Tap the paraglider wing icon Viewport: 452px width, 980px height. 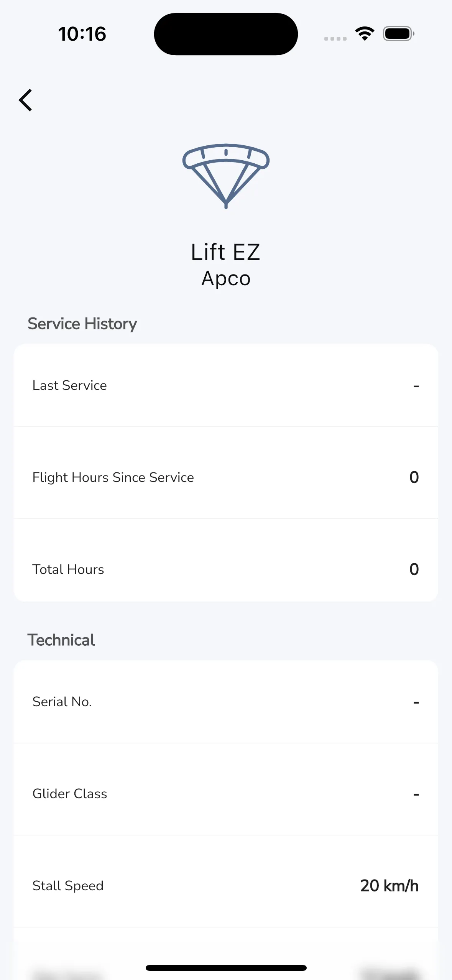(x=226, y=176)
